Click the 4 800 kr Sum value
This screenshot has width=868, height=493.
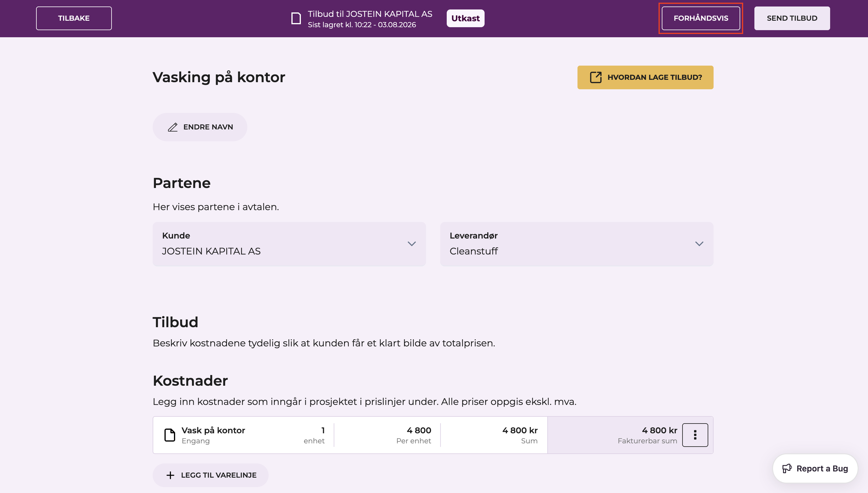[520, 435]
